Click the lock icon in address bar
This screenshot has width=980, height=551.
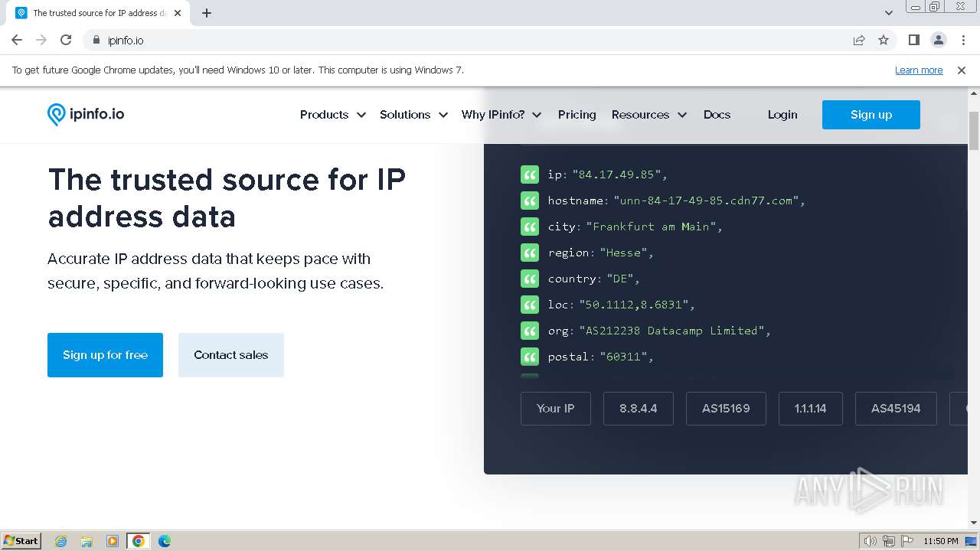96,40
